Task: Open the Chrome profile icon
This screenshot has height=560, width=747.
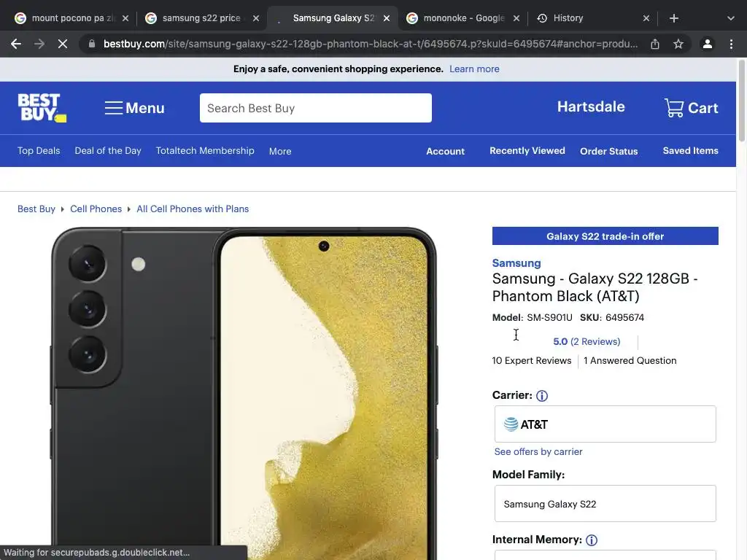Action: tap(708, 44)
